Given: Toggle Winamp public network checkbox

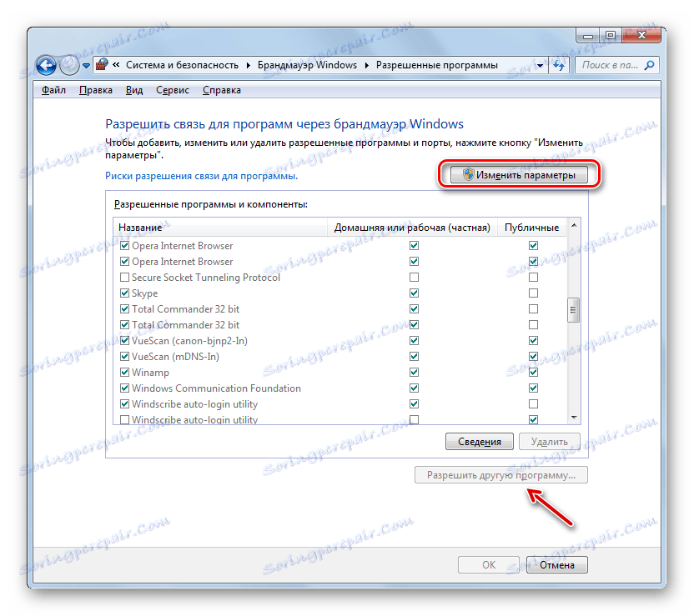Looking at the screenshot, I should coord(533,373).
